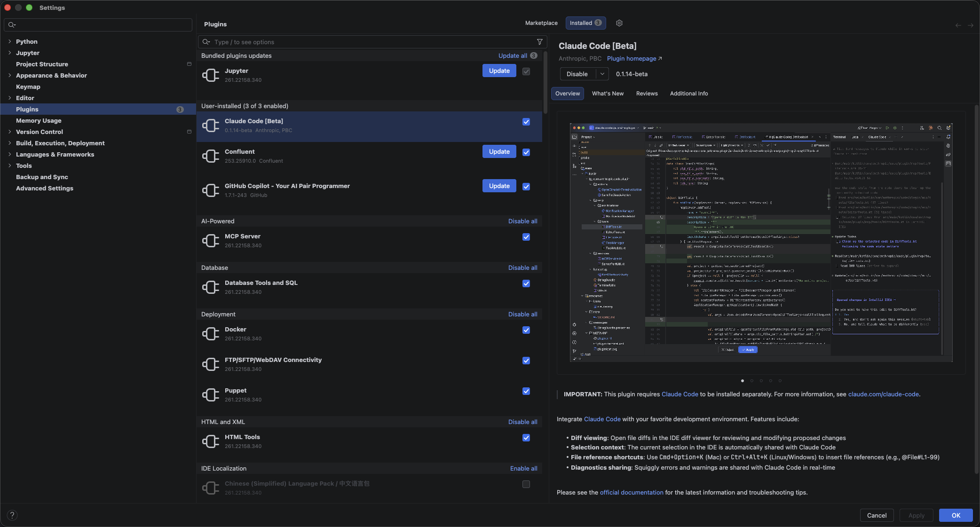This screenshot has height=527, width=980.
Task: Click the filter icon in plugin search
Action: coord(540,42)
